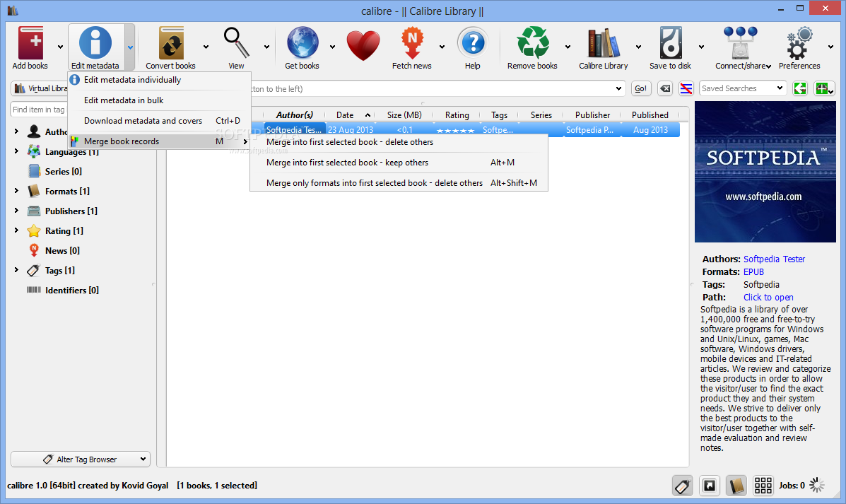The width and height of the screenshot is (846, 504).
Task: Toggle cover grid icon in status bar
Action: click(x=763, y=486)
